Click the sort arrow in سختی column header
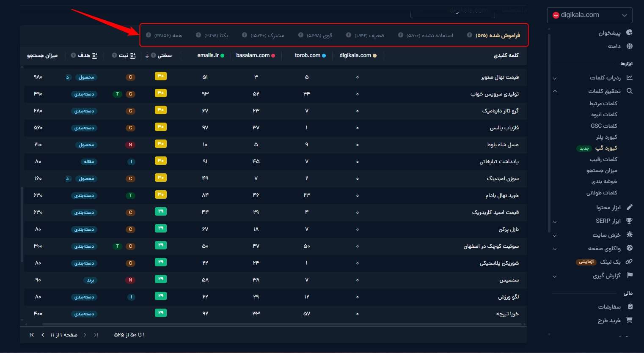This screenshot has width=644, height=353. pyautogui.click(x=147, y=55)
